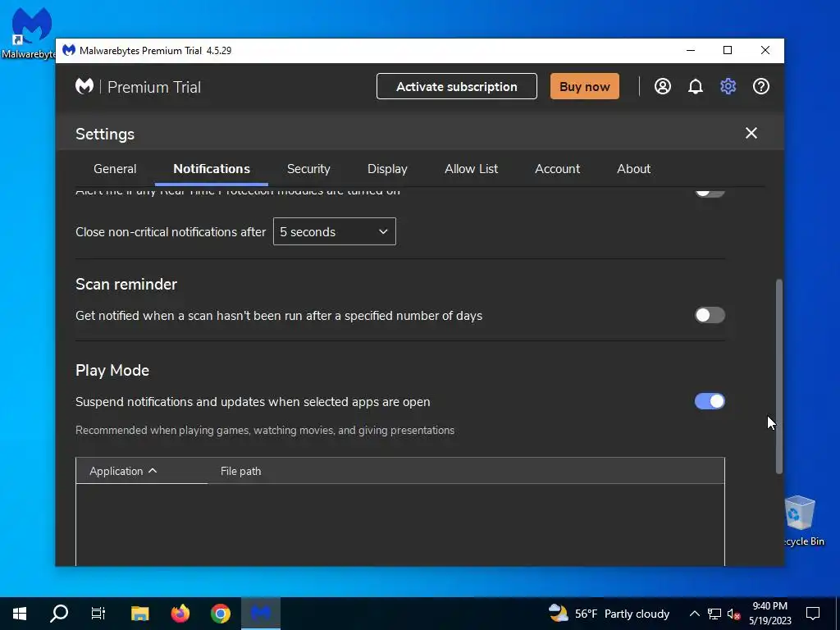Open File Explorer from the taskbar
Image resolution: width=840 pixels, height=630 pixels.
(139, 614)
